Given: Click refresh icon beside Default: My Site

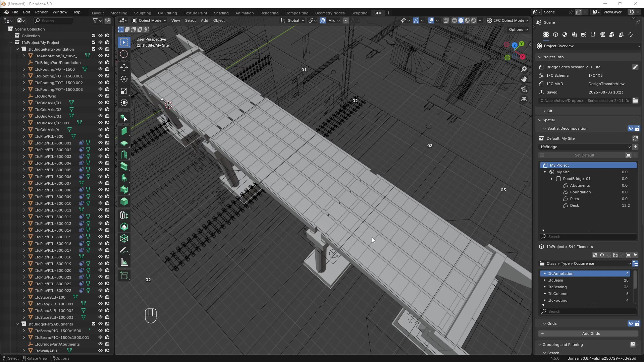Looking at the screenshot, I should pos(635,138).
